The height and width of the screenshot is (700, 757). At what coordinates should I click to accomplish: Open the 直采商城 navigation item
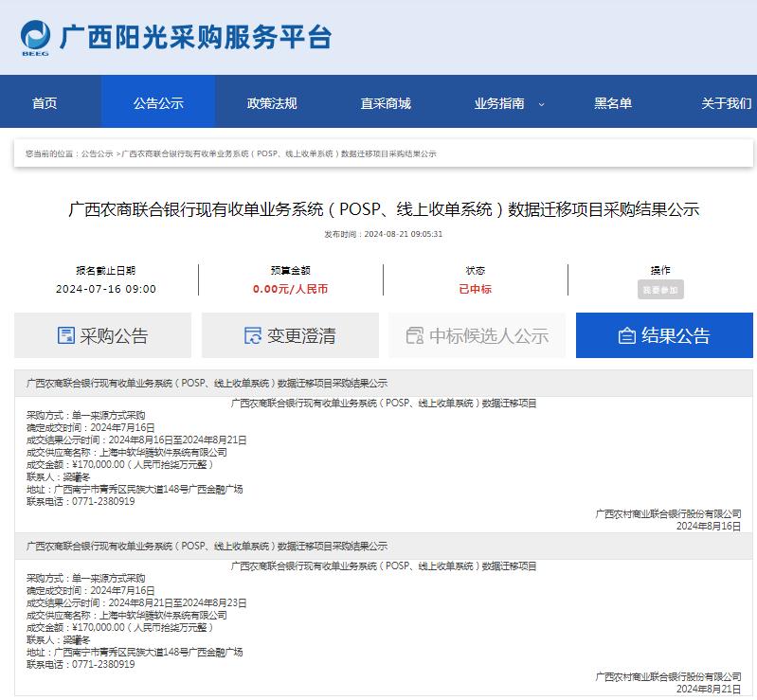386,103
